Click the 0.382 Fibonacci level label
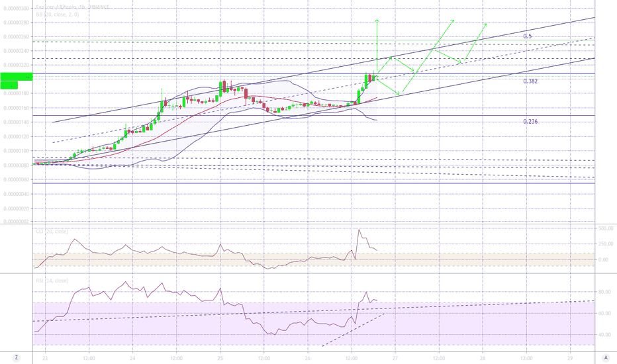 [530, 81]
